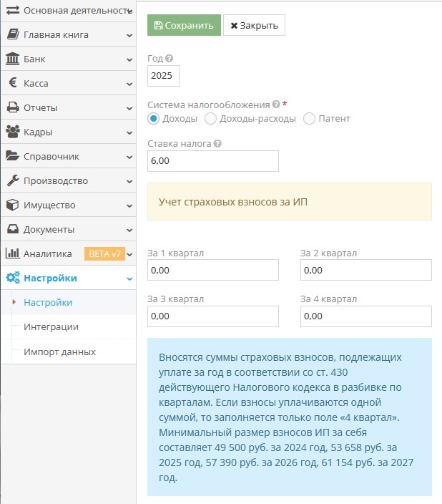
Task: Select the Доходы-расходы tax system option
Action: tap(210, 119)
